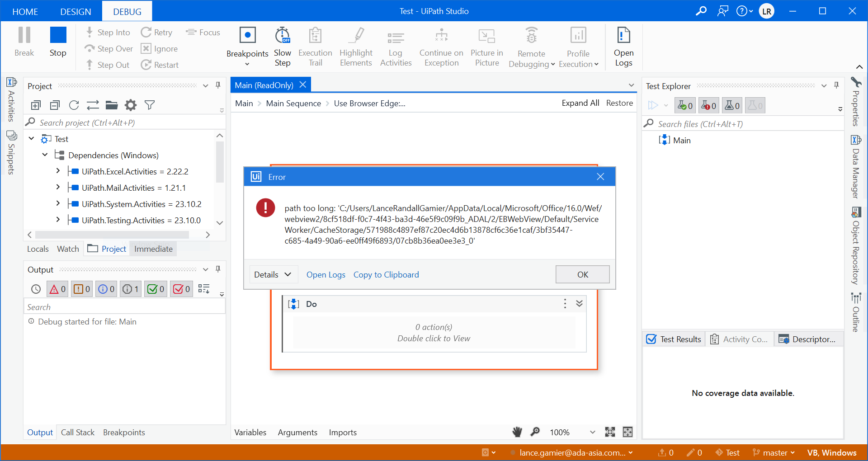Toggle pan mode hand icon
The width and height of the screenshot is (868, 461).
tap(518, 432)
